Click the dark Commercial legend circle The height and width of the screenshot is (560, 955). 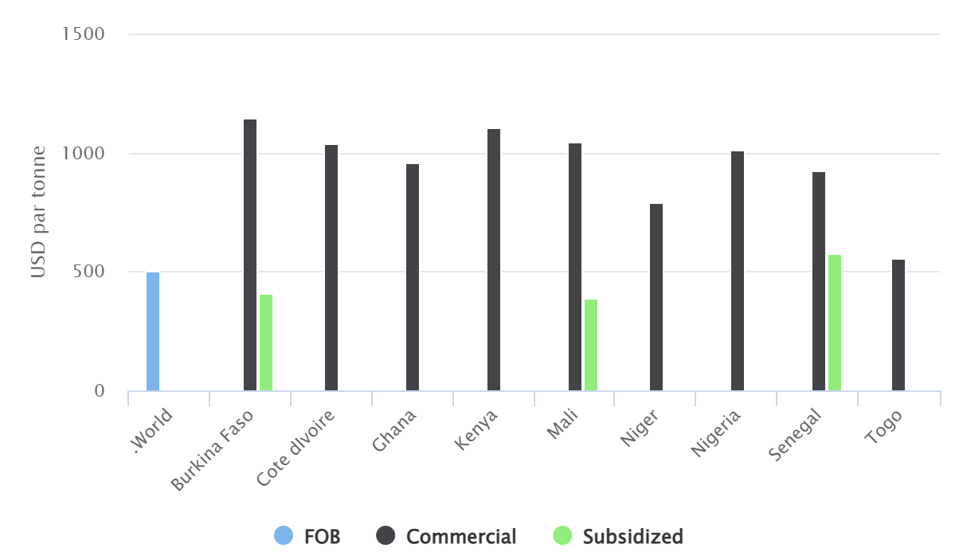point(386,536)
